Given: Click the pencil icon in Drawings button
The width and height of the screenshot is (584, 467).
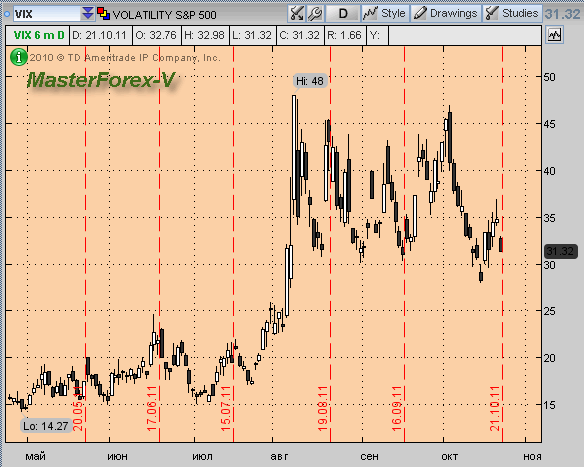Looking at the screenshot, I should tap(420, 14).
